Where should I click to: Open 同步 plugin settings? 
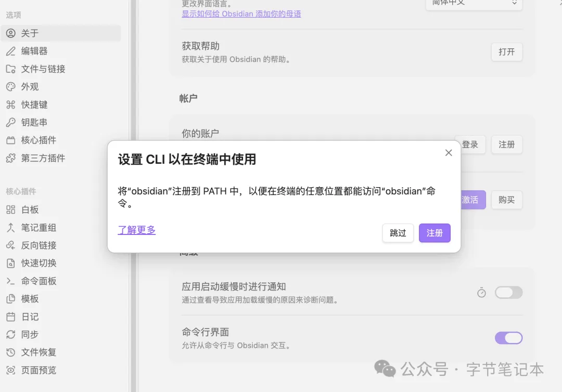pyautogui.click(x=61, y=334)
